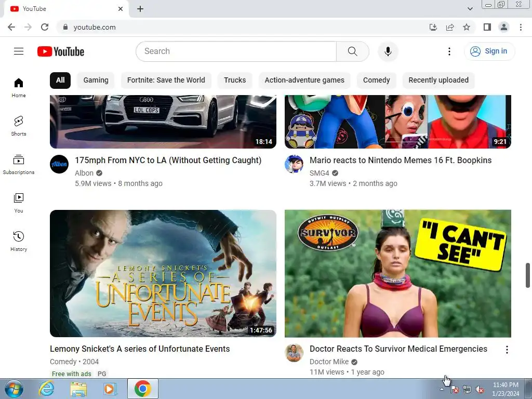Open Lemony Snicket's Unfortunate Events title
Screen dimensions: 532x399
coord(140,349)
